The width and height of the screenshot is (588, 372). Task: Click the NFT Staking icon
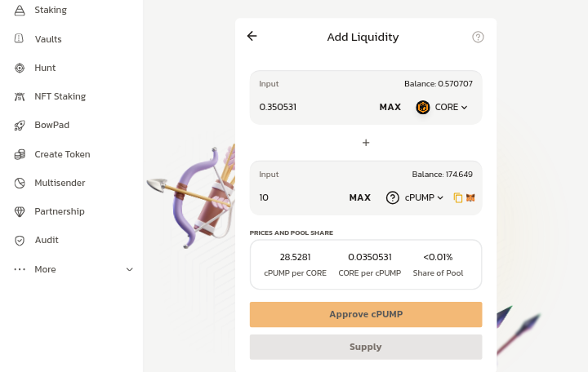pyautogui.click(x=20, y=96)
